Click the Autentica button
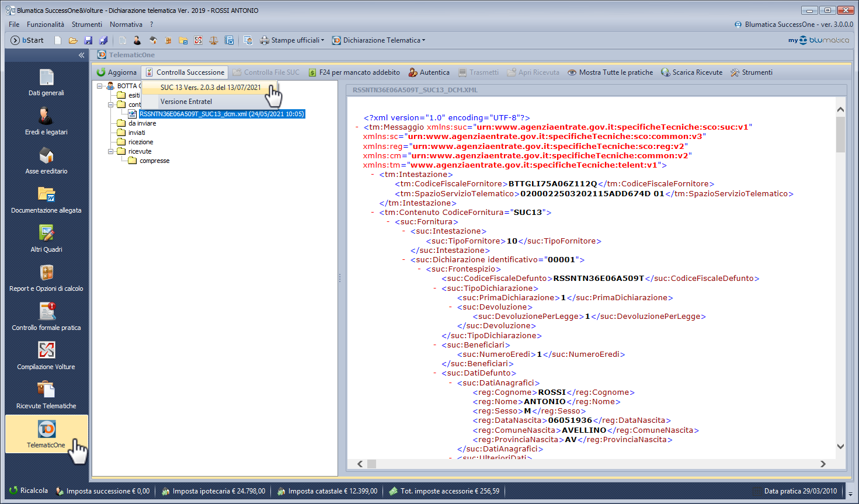The width and height of the screenshot is (859, 504). tap(429, 72)
